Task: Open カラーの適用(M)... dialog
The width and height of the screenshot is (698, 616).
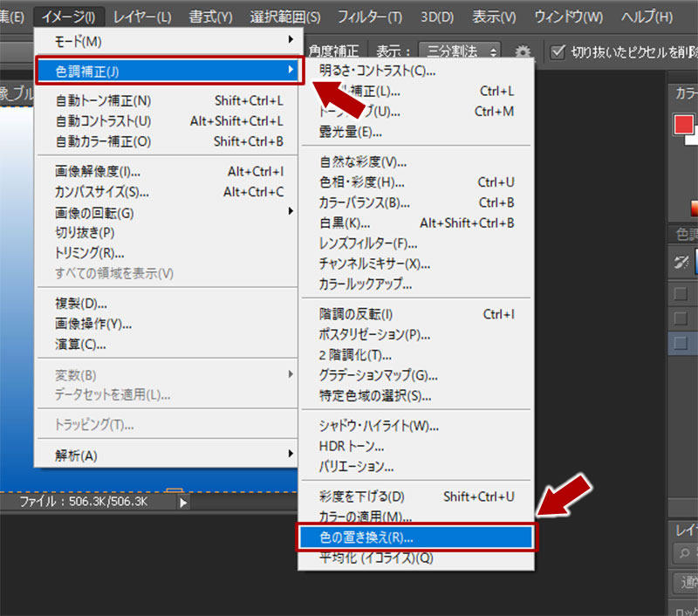Action: click(x=416, y=517)
